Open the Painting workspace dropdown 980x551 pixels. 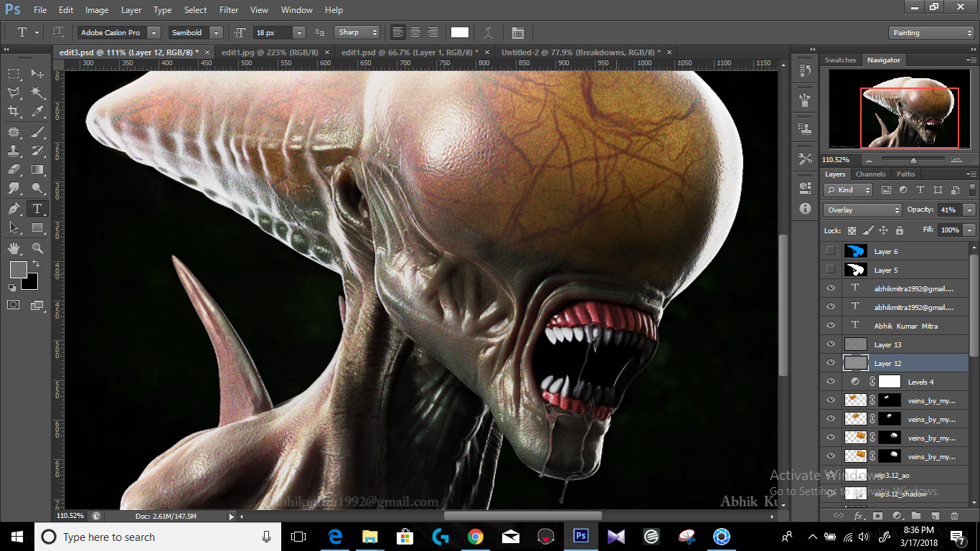tap(931, 32)
